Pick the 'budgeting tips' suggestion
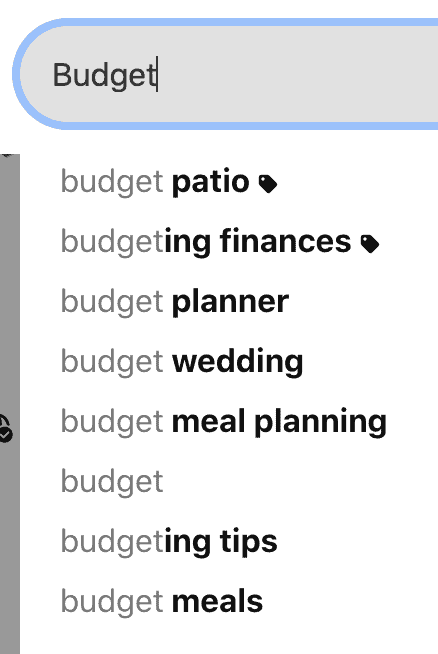The width and height of the screenshot is (438, 654). [x=229, y=543]
